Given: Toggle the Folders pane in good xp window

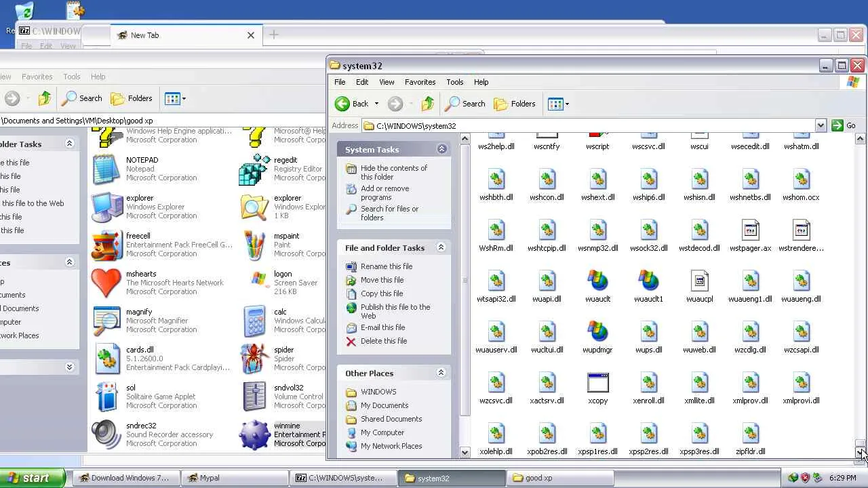Looking at the screenshot, I should coord(132,98).
